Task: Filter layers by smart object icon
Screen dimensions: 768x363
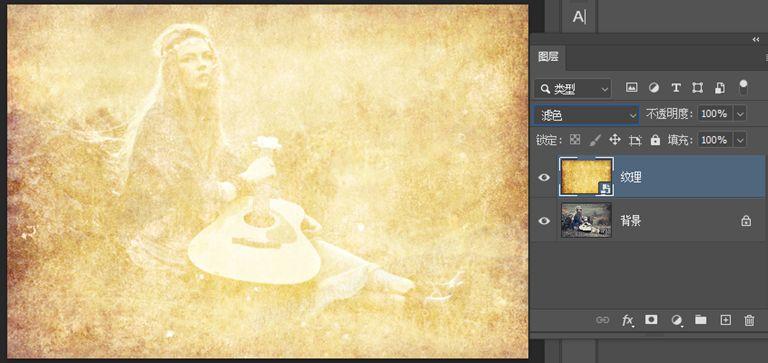Action: [720, 88]
